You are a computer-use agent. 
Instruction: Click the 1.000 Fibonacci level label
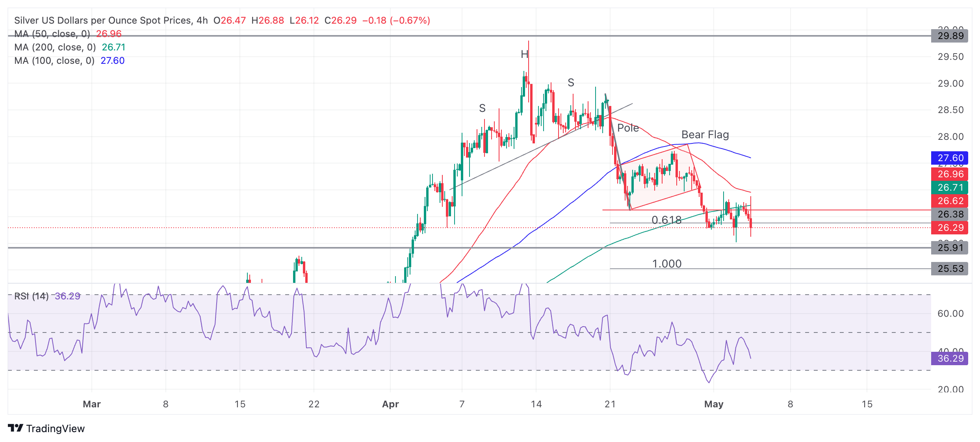(x=666, y=264)
